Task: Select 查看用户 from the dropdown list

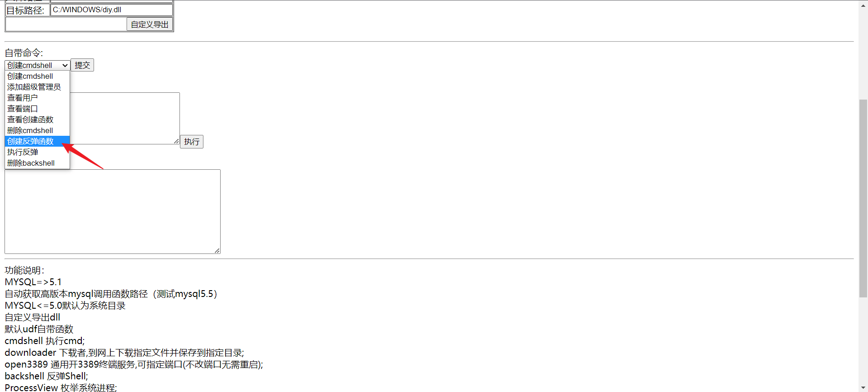Action: 23,98
